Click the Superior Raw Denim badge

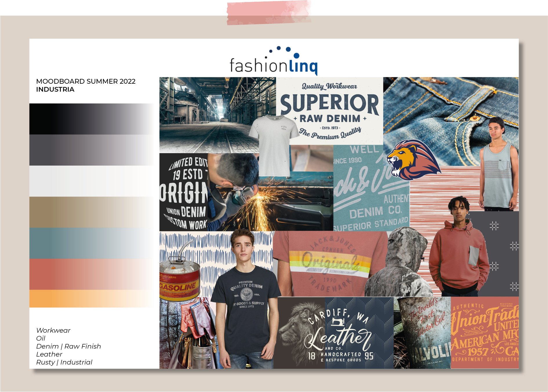329,111
